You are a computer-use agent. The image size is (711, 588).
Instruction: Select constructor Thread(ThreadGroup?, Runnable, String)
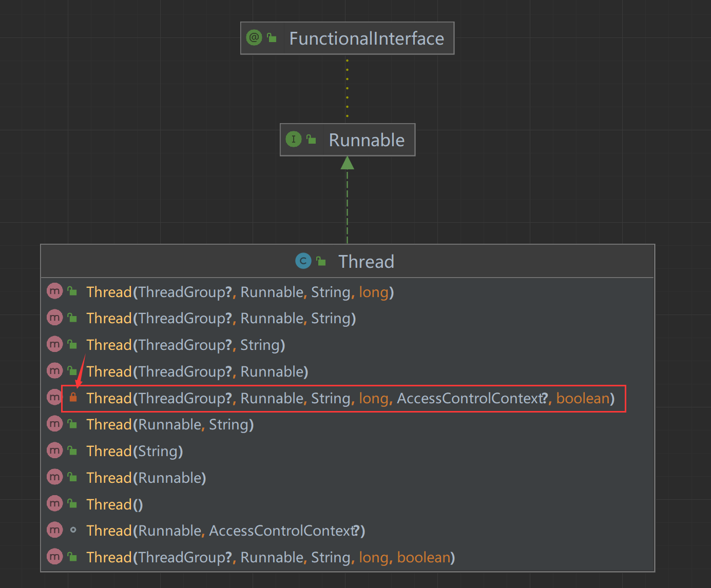(221, 319)
